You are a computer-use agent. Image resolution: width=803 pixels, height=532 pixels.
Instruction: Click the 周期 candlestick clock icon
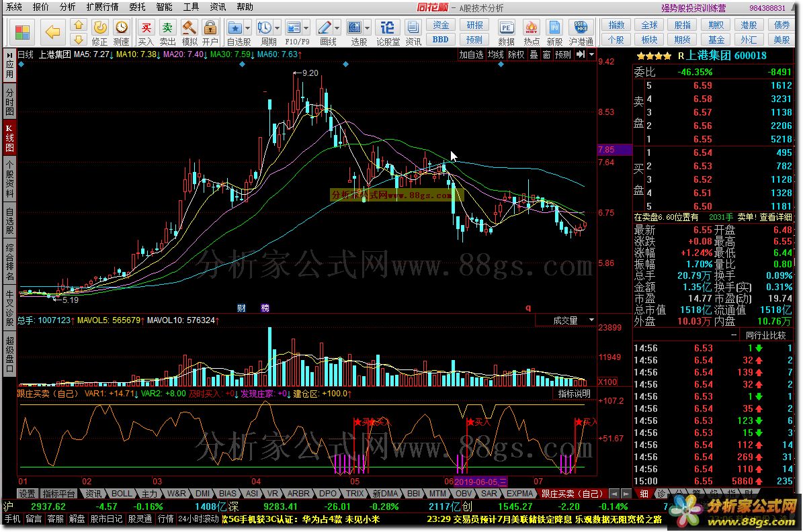point(265,28)
